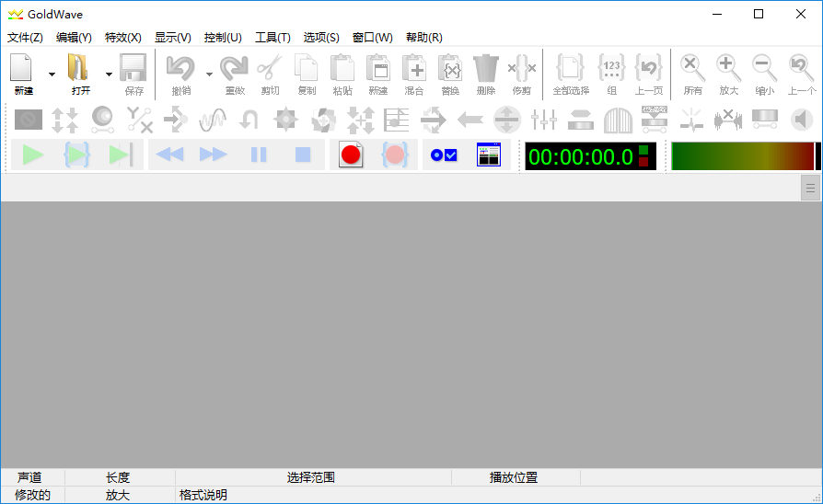823x504 pixels.
Task: Open the 工具(T) menu
Action: point(272,38)
